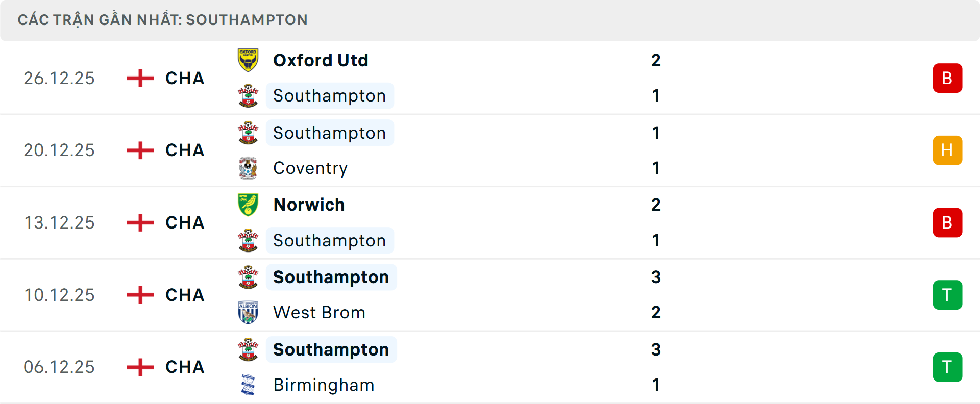Click the Norwich canary club badge
Image resolution: width=980 pixels, height=404 pixels.
[248, 205]
